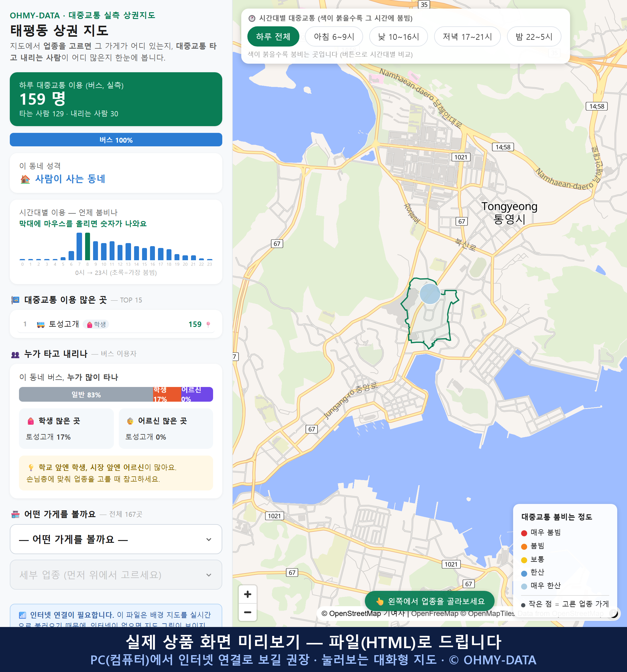Screen dimensions: 627x672
Task: Click the 토성고개 bus stop row
Action: coord(116,324)
